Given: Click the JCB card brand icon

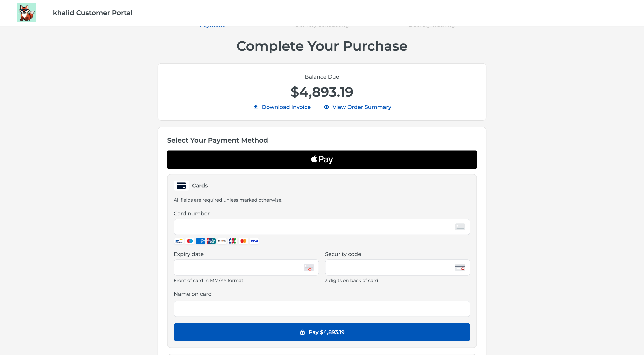Looking at the screenshot, I should coord(232,241).
